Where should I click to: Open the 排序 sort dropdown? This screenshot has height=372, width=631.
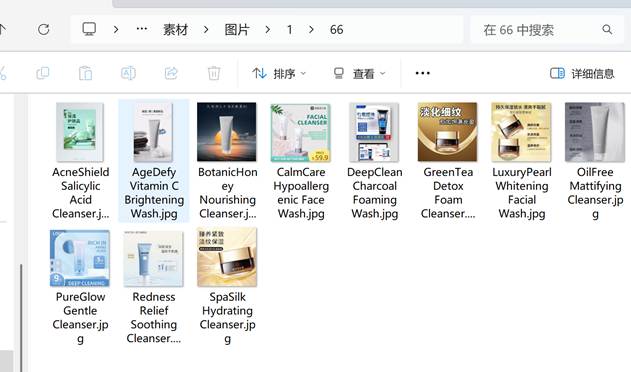[279, 73]
